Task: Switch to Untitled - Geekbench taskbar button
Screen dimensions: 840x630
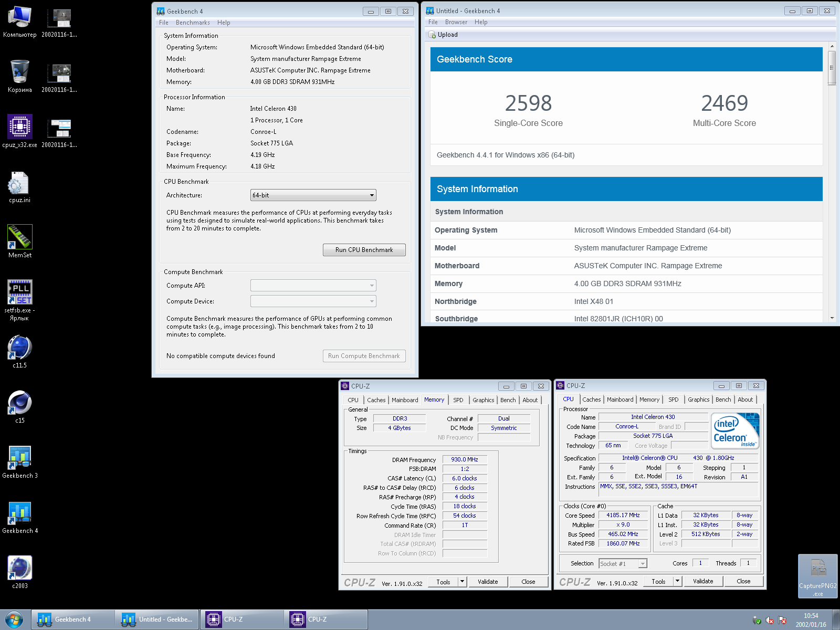Action: [157, 619]
